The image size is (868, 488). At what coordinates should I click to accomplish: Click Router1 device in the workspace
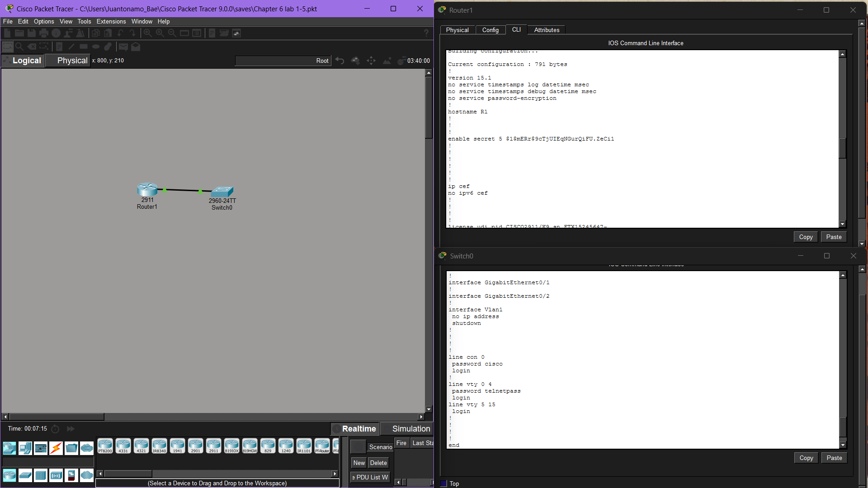coord(147,189)
